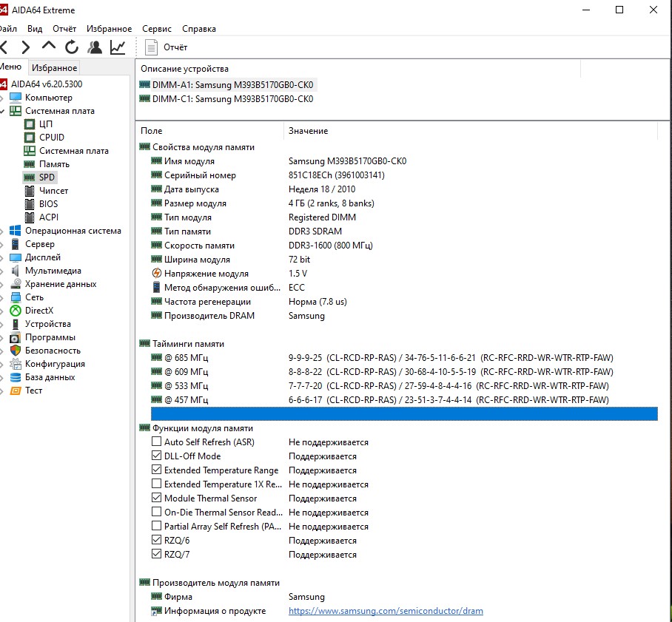Toggle the Auto Self Refresh (ASR) checkbox
This screenshot has height=622, width=672.
pyautogui.click(x=157, y=442)
